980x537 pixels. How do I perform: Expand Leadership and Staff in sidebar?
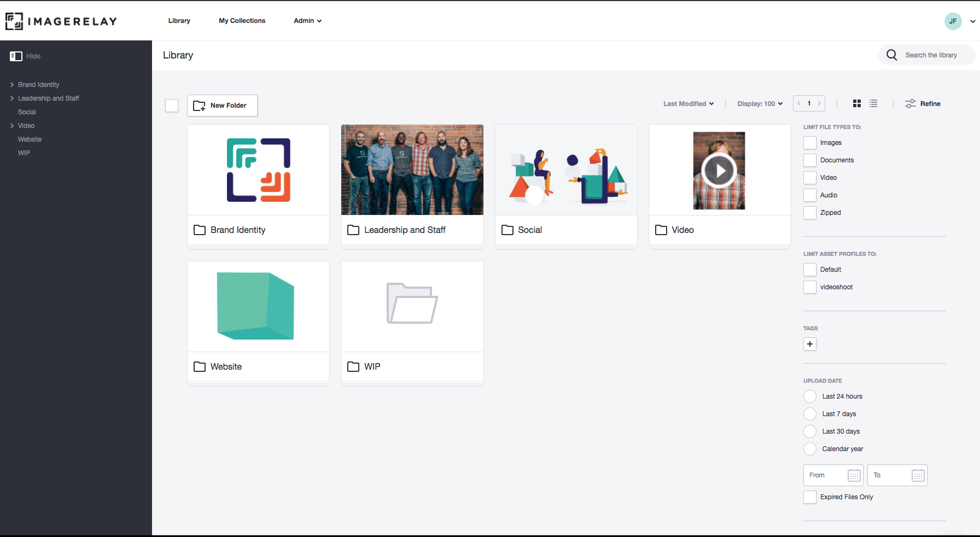[x=12, y=98]
